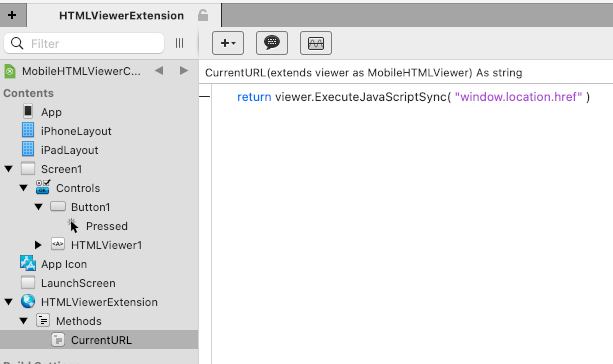Viewport: 613px width, 364px height.
Task: Click the HTMLViewerExtension globe icon
Action: click(x=28, y=301)
